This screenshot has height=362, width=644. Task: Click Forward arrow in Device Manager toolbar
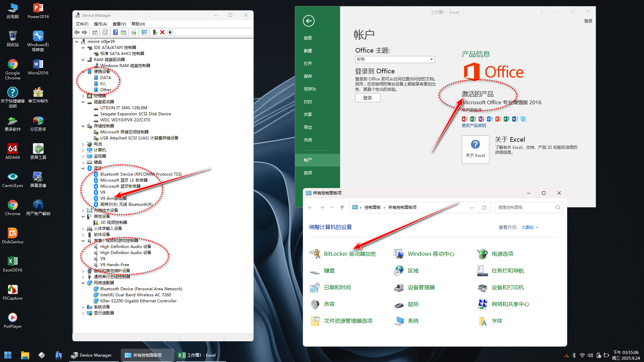[85, 32]
